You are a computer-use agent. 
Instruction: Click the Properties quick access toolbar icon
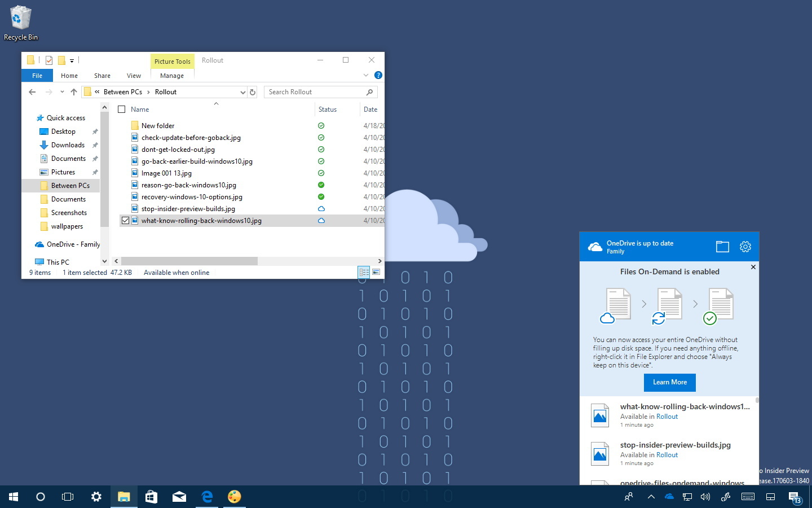pos(49,60)
